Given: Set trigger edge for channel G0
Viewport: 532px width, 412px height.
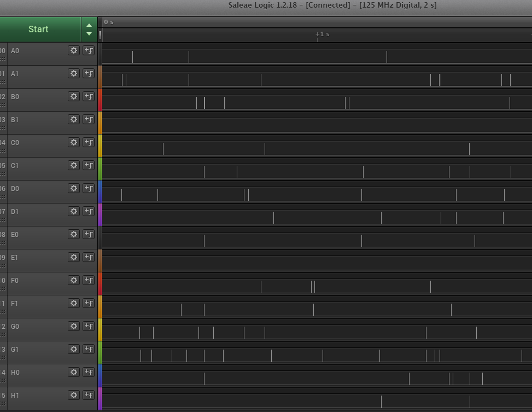Looking at the screenshot, I should (89, 327).
